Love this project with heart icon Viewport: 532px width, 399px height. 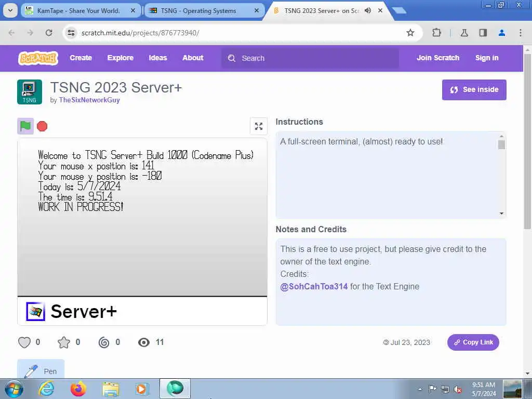[x=24, y=342]
